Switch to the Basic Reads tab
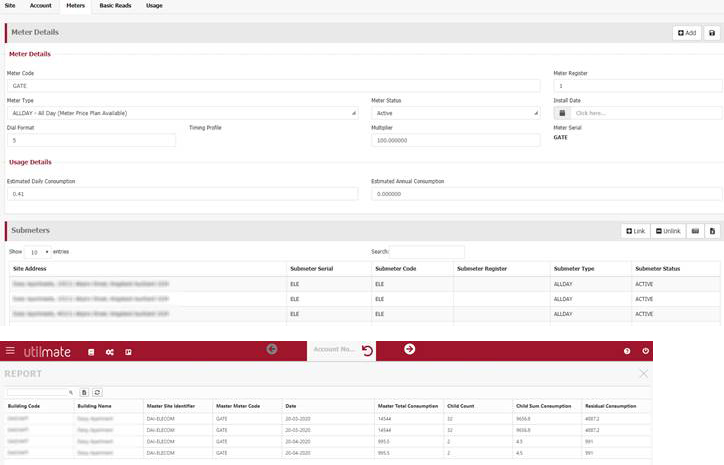 click(x=113, y=6)
